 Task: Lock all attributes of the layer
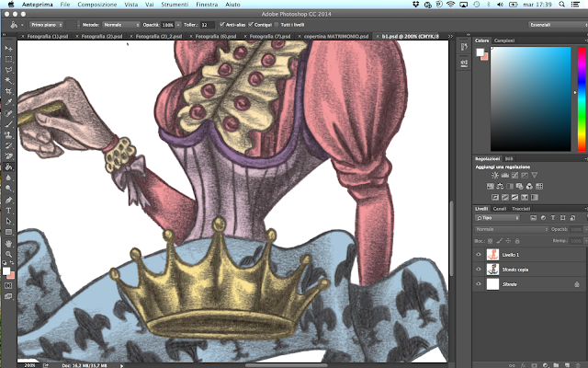coord(517,241)
